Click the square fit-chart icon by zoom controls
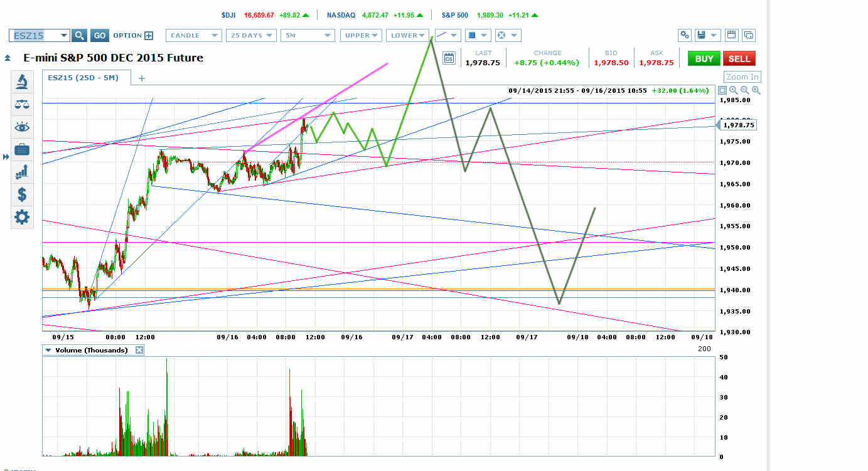This screenshot has height=471, width=868. click(x=722, y=90)
